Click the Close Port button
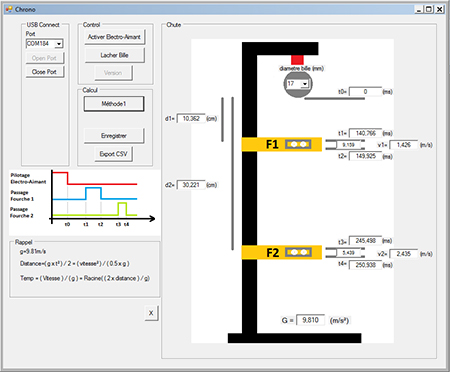This screenshot has width=450, height=372. pyautogui.click(x=44, y=72)
